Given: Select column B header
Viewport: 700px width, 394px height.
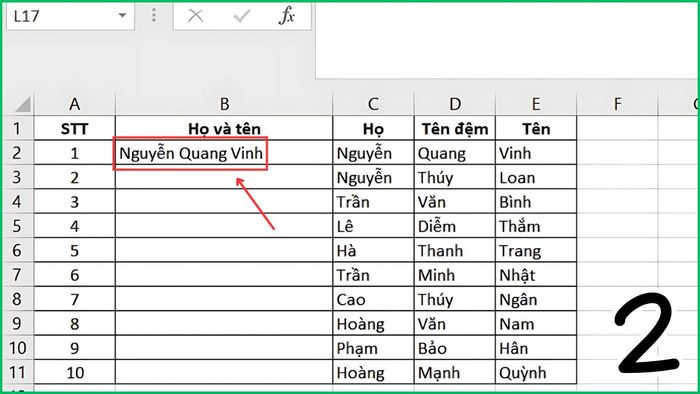Looking at the screenshot, I should click(224, 104).
